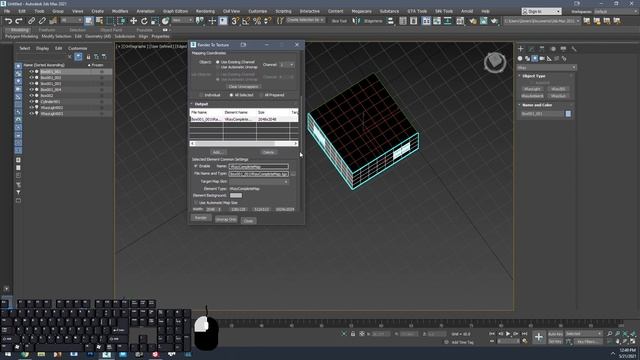
Task: Open the Target Map Slot dropdown
Action: (x=259, y=182)
